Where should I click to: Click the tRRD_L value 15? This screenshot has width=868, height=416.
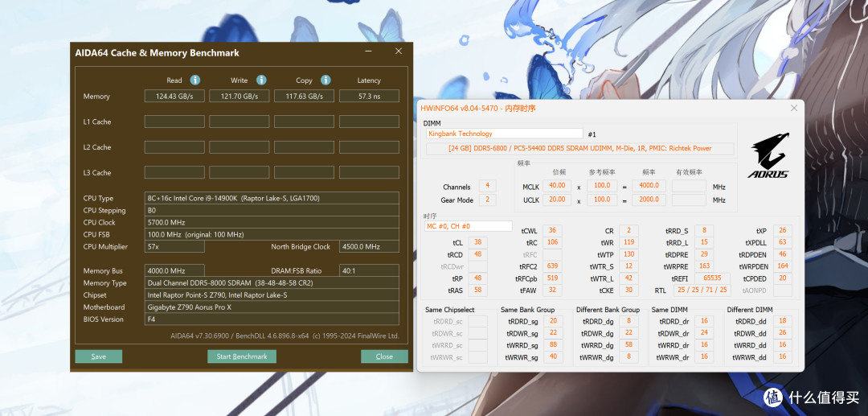click(x=704, y=242)
